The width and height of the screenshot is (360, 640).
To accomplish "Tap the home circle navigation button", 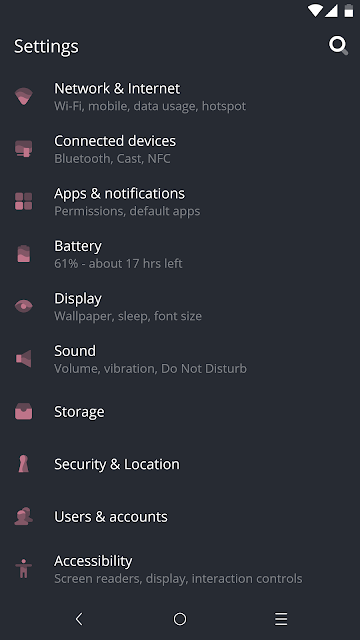I will coord(180,619).
